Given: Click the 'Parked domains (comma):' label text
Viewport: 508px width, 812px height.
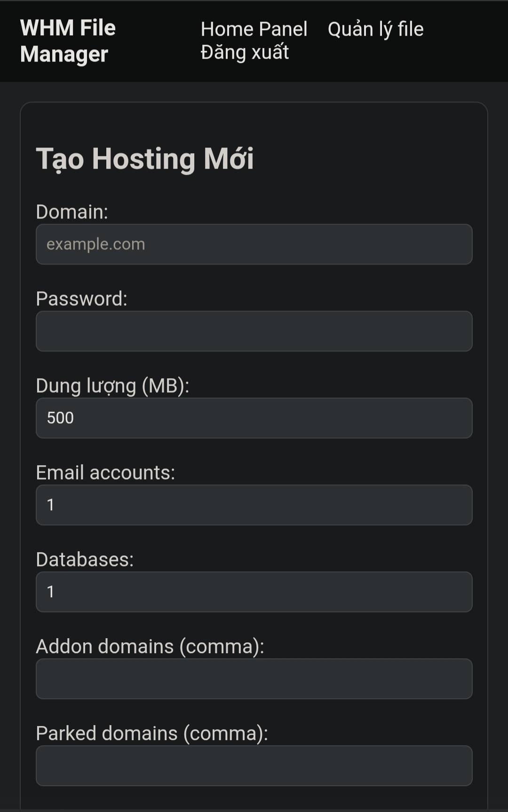Looking at the screenshot, I should pyautogui.click(x=152, y=734).
